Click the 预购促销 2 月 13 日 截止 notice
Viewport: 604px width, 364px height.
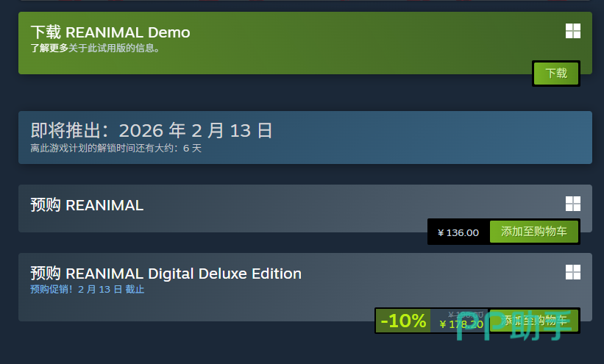pyautogui.click(x=87, y=290)
